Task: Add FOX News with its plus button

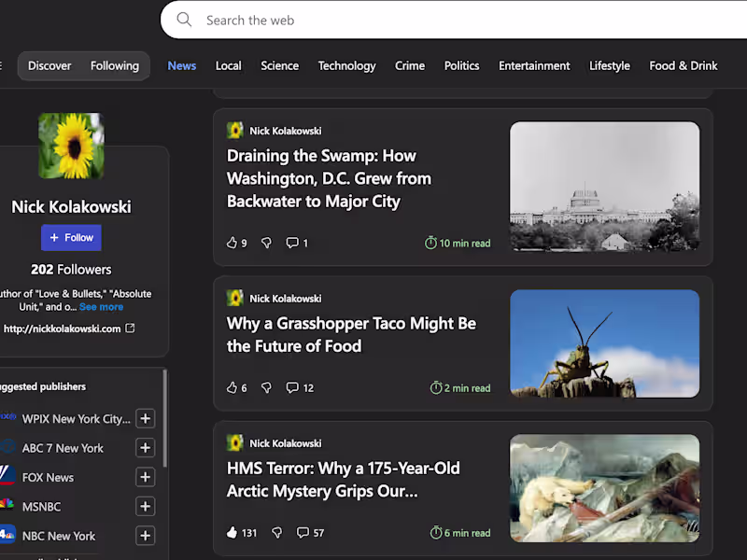Action: pos(145,477)
